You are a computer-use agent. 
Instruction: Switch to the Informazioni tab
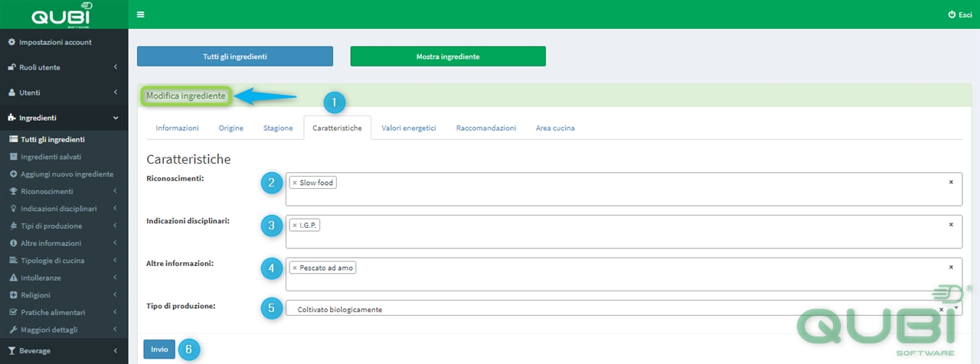(x=178, y=128)
